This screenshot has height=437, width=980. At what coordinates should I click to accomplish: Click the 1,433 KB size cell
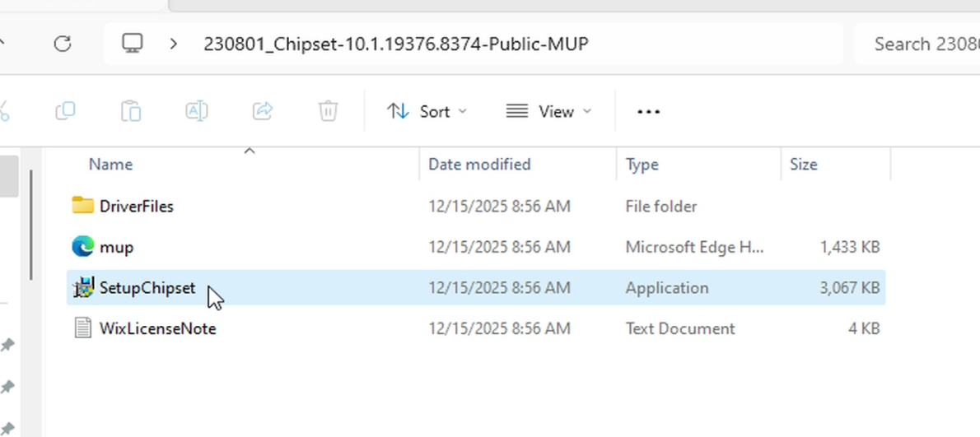point(849,247)
